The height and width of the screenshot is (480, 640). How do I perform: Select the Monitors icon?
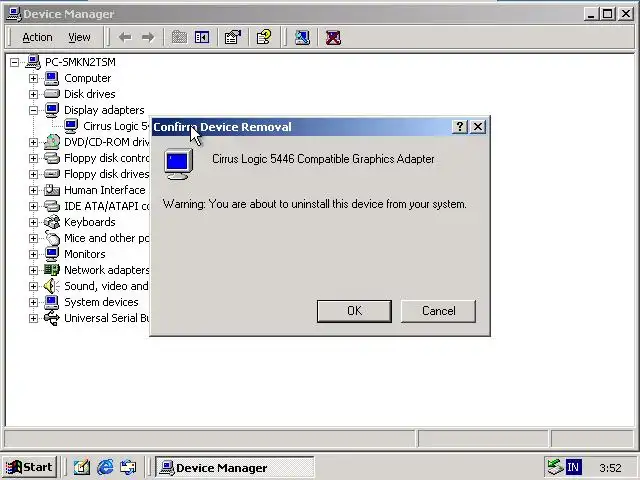point(52,254)
